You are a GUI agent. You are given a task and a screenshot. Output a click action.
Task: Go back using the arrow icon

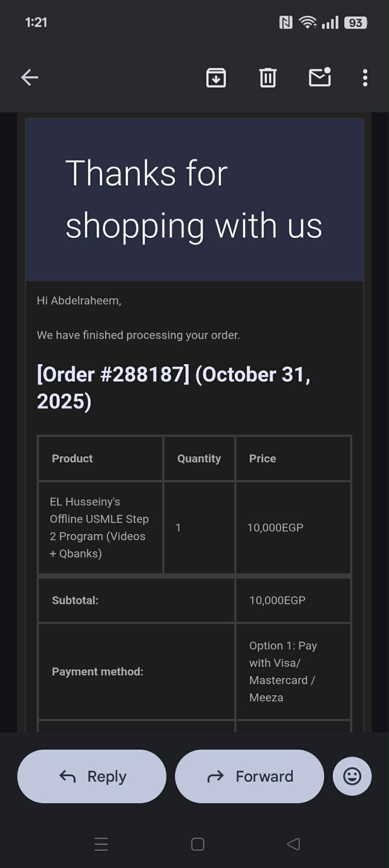30,77
